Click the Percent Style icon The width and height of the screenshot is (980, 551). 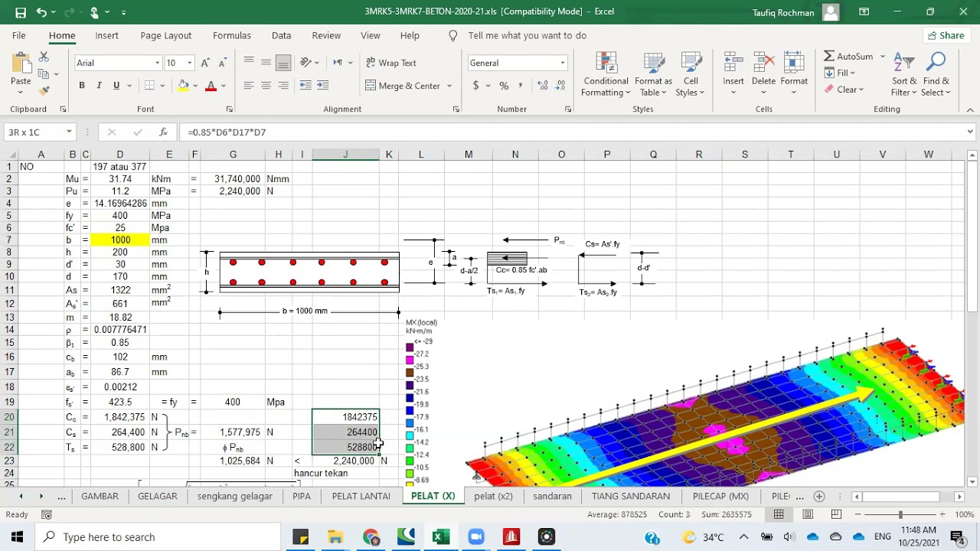(504, 86)
